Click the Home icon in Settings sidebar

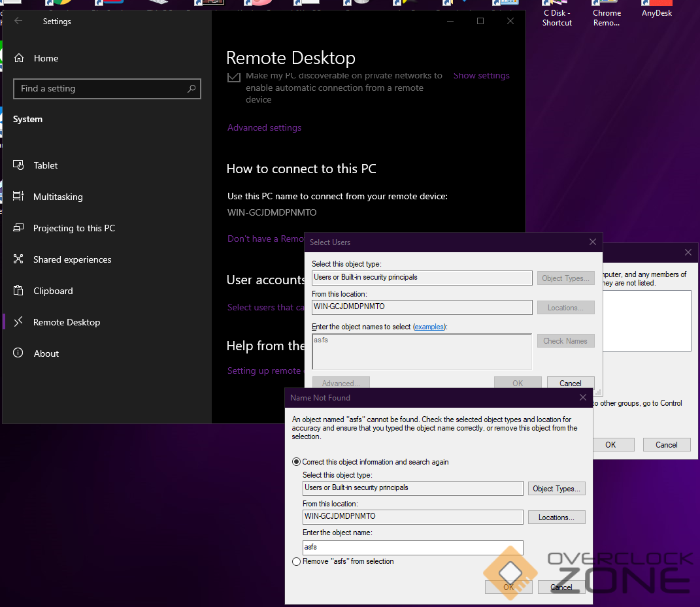tap(19, 58)
